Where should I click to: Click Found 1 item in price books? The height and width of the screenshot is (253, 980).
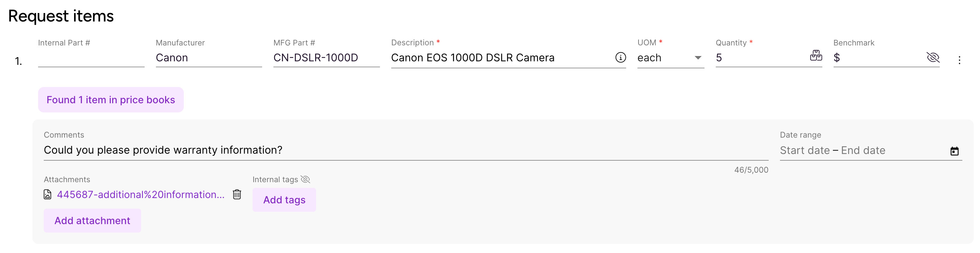pos(111,100)
